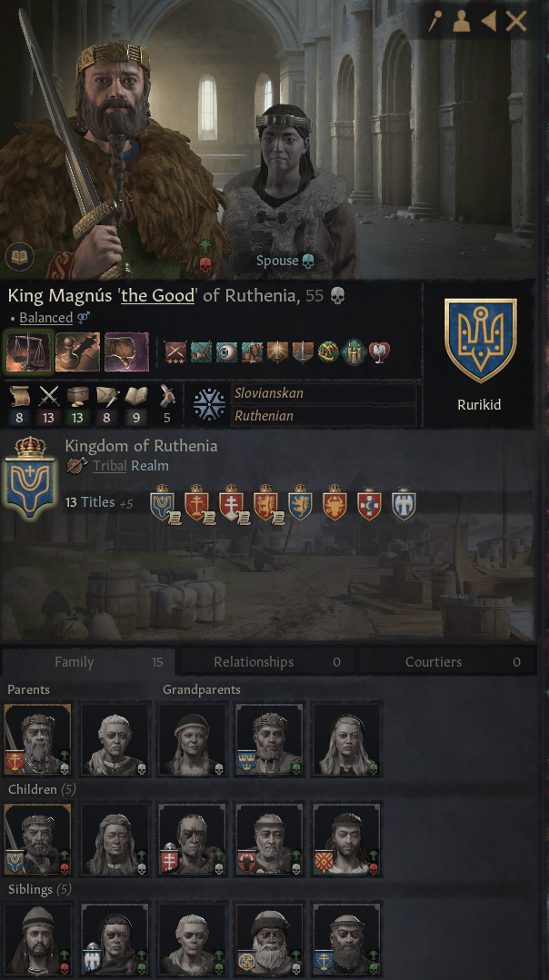Click the pin character icon at top
The height and width of the screenshot is (980, 549).
[x=434, y=21]
